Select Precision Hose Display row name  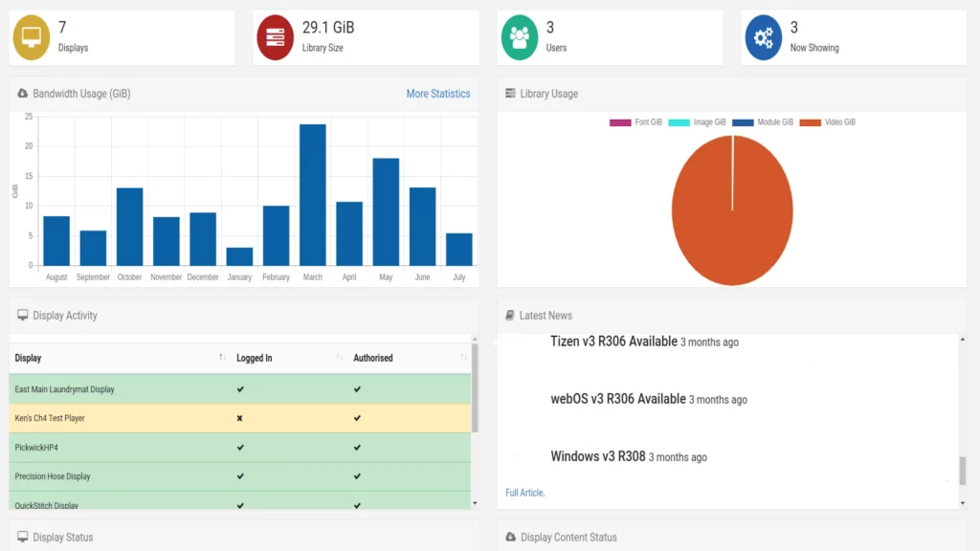(x=53, y=476)
